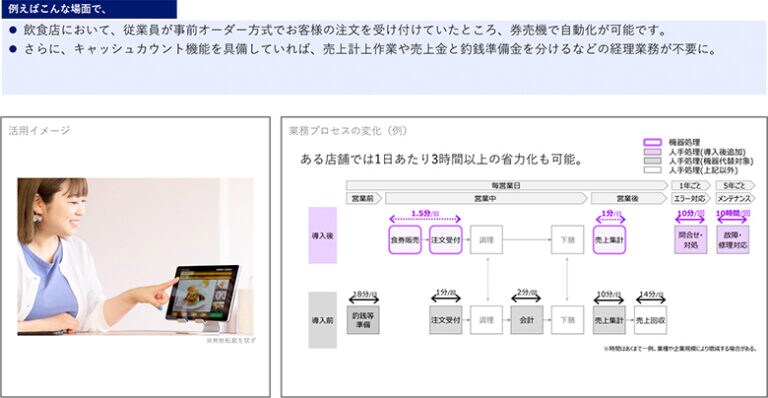Select the 営業前 phase arrow

pos(363,198)
